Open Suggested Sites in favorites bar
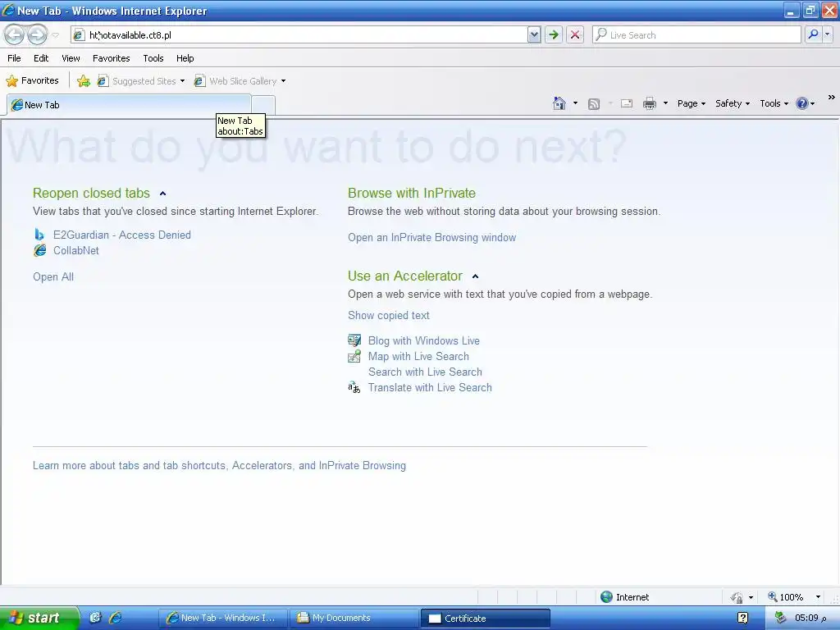 click(141, 81)
